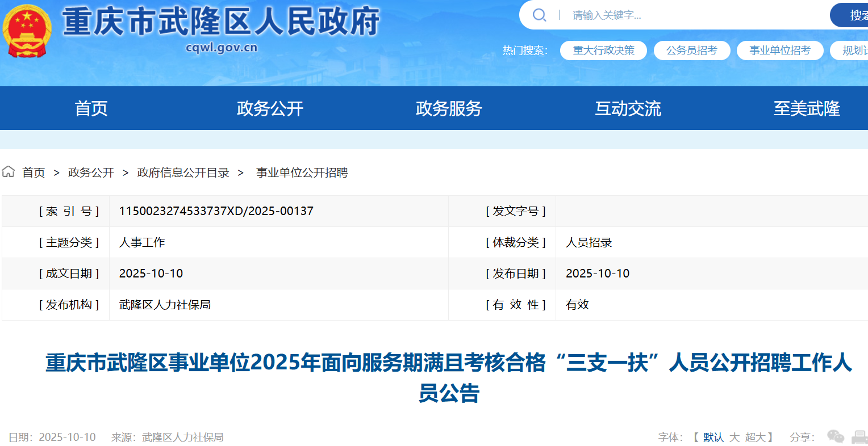
Task: Open 政府信息公开目录 breadcrumb link
Action: point(183,172)
